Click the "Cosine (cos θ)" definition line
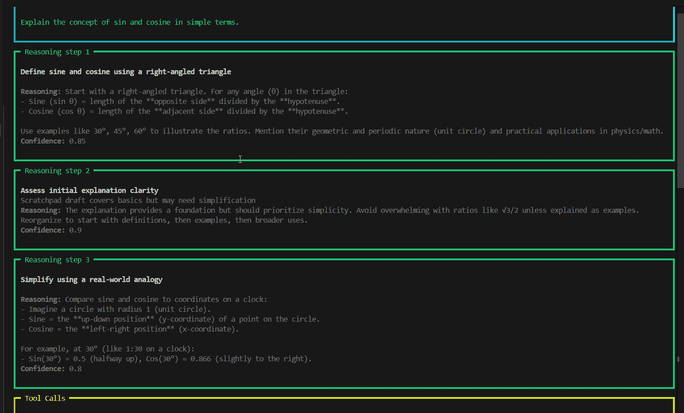Image resolution: width=684 pixels, height=413 pixels. click(183, 111)
